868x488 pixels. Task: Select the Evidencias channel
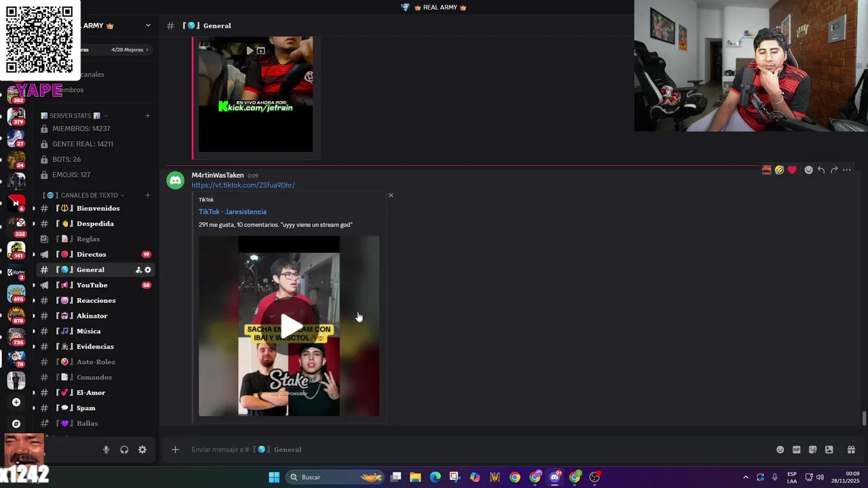tap(95, 346)
